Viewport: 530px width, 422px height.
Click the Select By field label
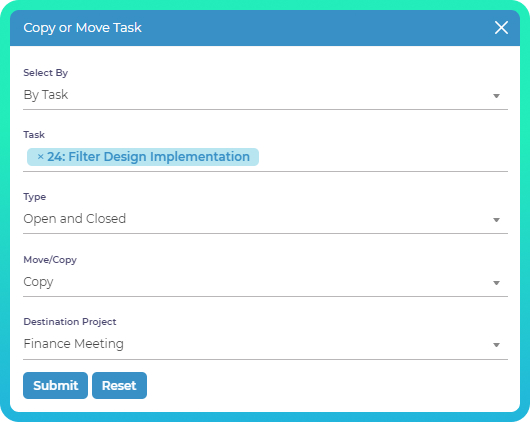[46, 73]
